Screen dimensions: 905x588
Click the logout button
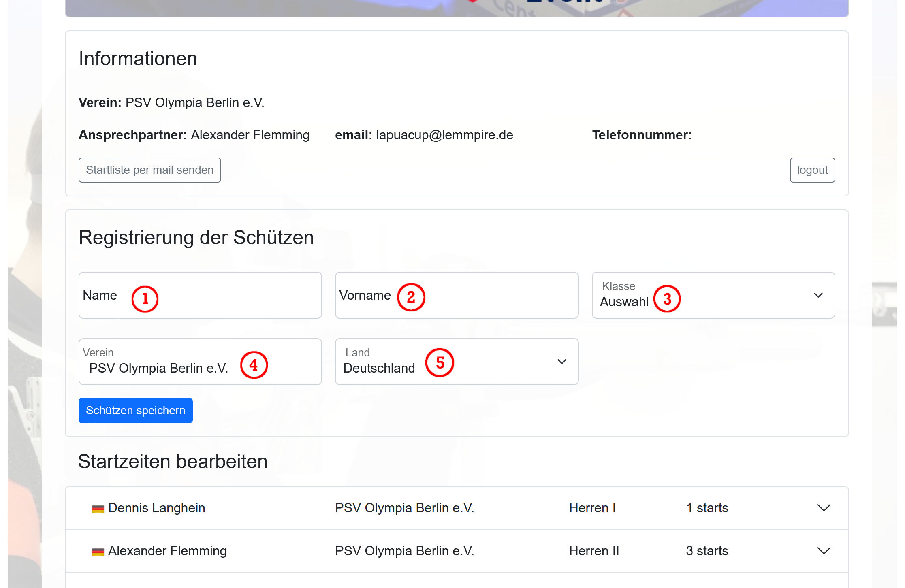click(812, 170)
